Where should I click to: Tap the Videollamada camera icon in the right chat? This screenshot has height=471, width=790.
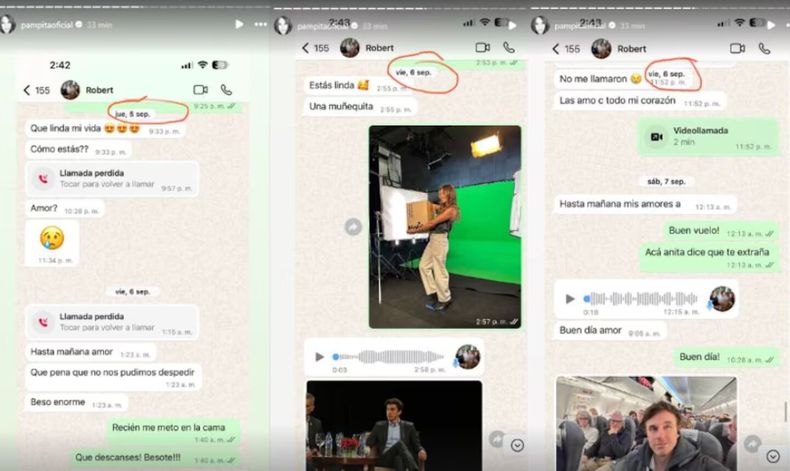click(656, 136)
